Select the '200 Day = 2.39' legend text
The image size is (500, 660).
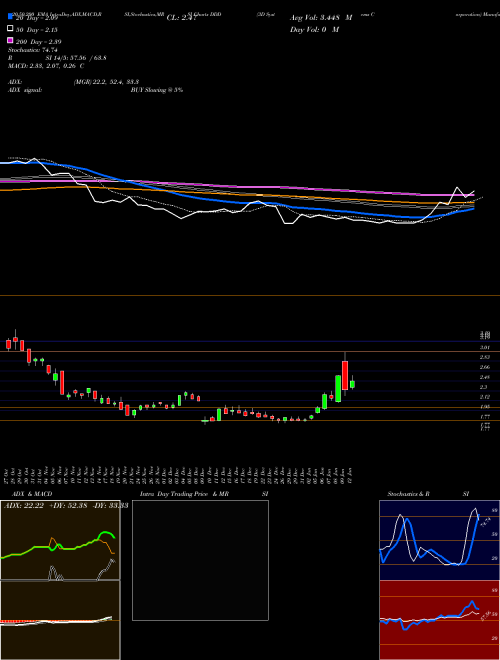pyautogui.click(x=39, y=42)
